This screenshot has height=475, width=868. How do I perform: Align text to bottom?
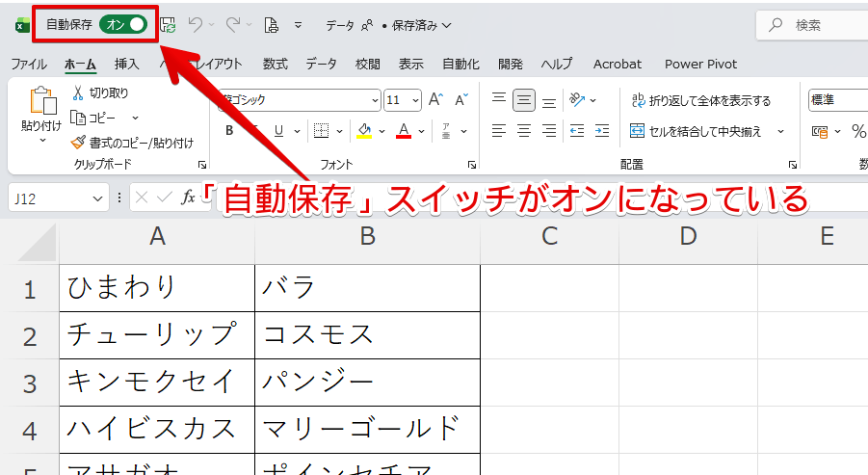click(x=548, y=100)
